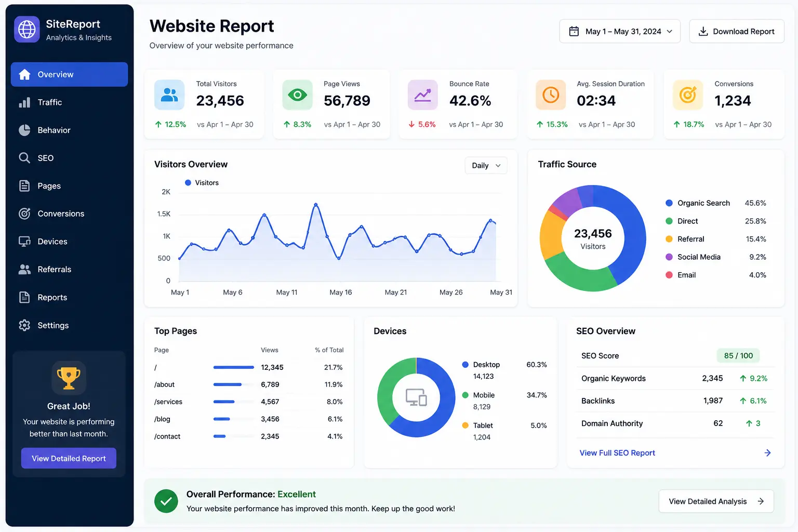Viewport: 798px width, 532px height.
Task: Click the Organic Search blue legend dot
Action: coord(669,203)
